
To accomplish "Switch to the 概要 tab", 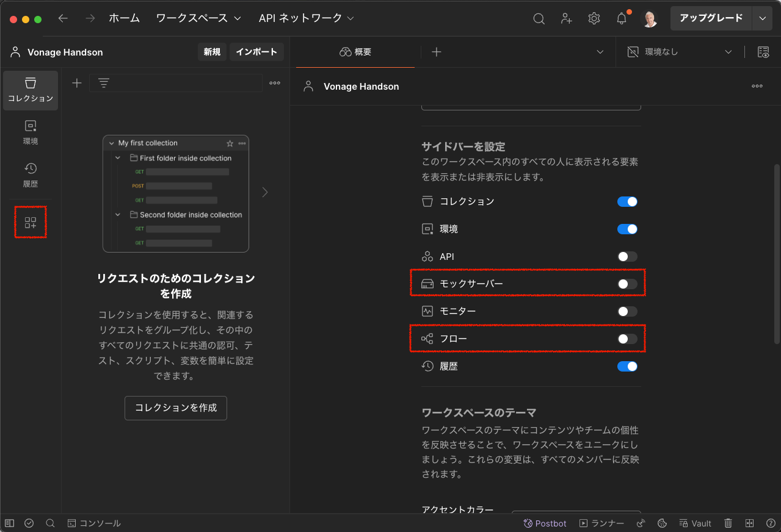I will pos(355,52).
